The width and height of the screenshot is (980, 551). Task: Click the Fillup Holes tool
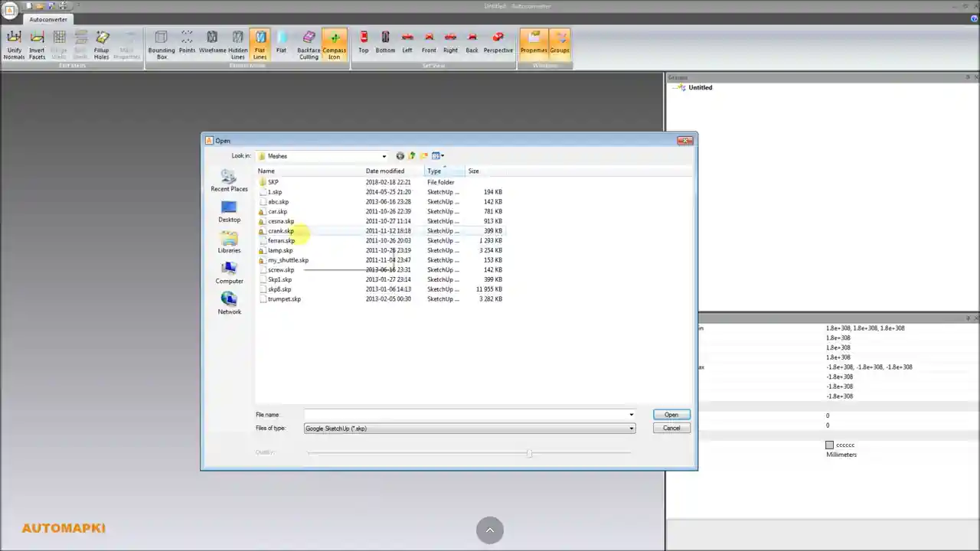click(x=102, y=42)
